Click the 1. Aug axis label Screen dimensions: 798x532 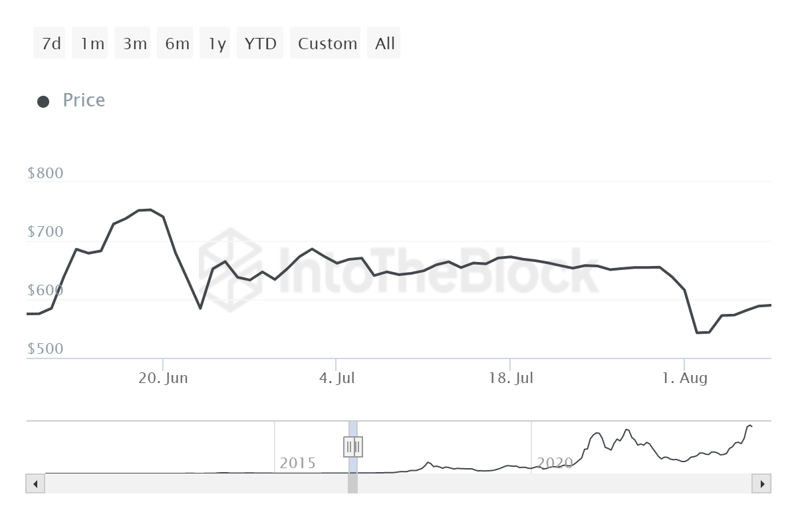(684, 378)
